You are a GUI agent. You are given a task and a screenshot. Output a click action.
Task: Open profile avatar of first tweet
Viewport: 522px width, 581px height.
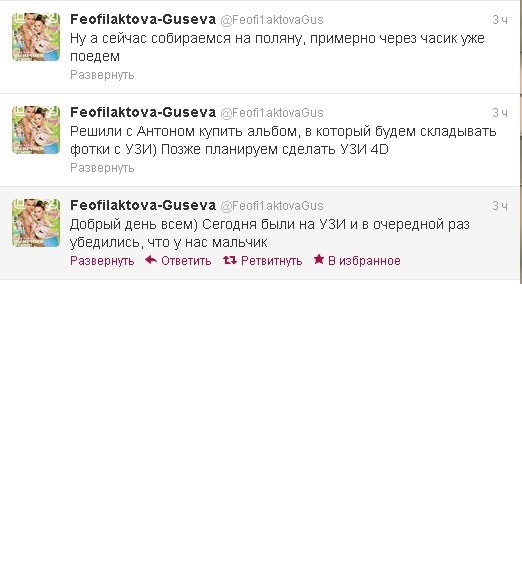coord(36,37)
